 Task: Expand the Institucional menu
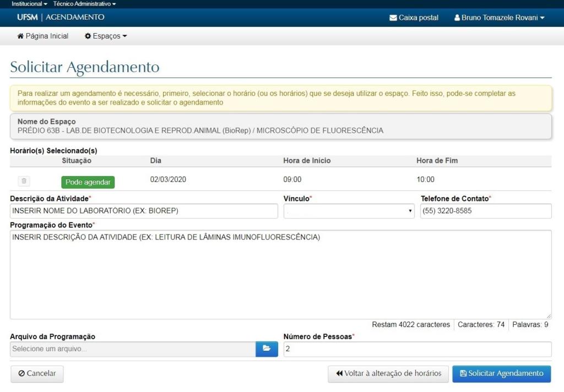point(29,4)
